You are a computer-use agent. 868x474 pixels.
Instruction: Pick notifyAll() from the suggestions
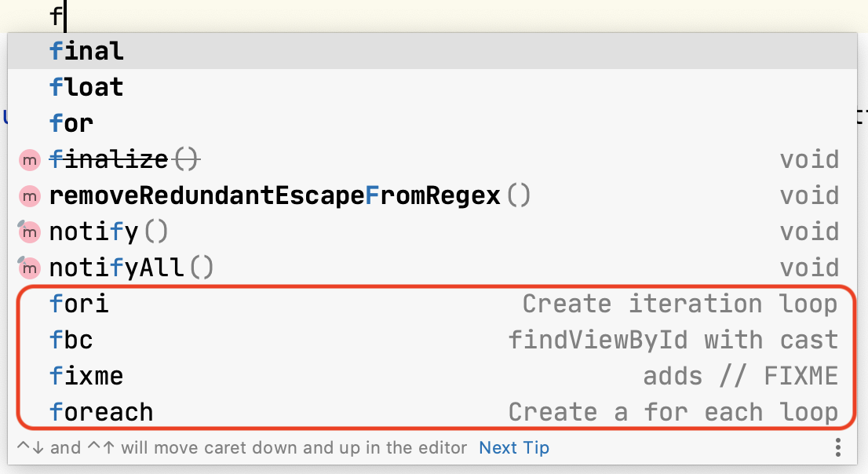click(131, 268)
